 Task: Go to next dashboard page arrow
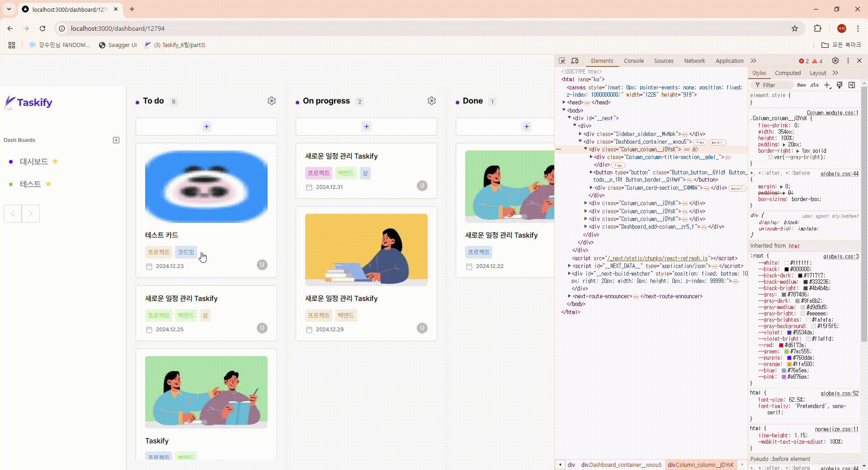[31, 214]
